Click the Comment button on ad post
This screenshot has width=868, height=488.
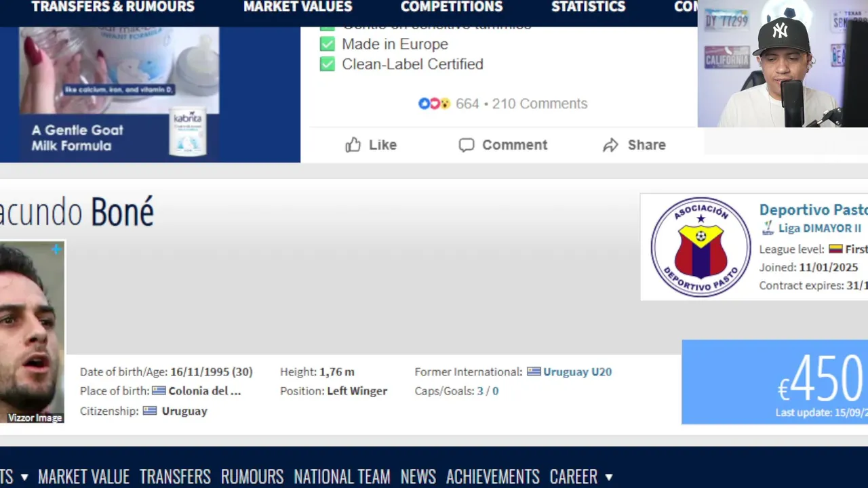502,145
